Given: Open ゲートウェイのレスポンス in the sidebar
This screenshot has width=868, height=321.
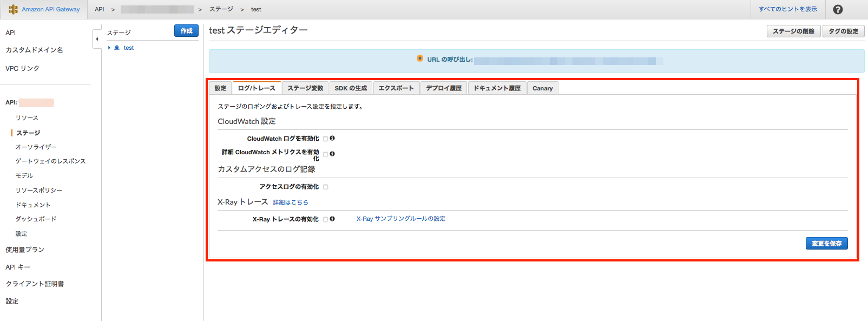Looking at the screenshot, I should pos(50,161).
